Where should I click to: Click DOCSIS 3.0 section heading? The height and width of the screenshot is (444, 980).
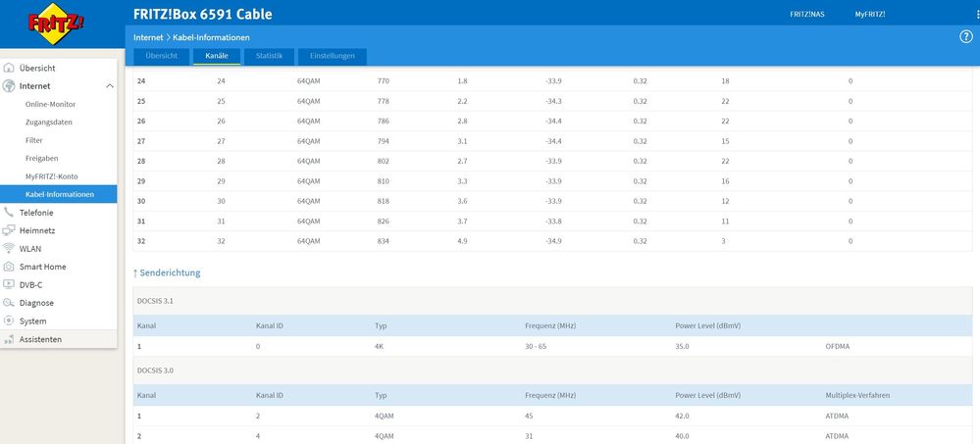coord(155,370)
